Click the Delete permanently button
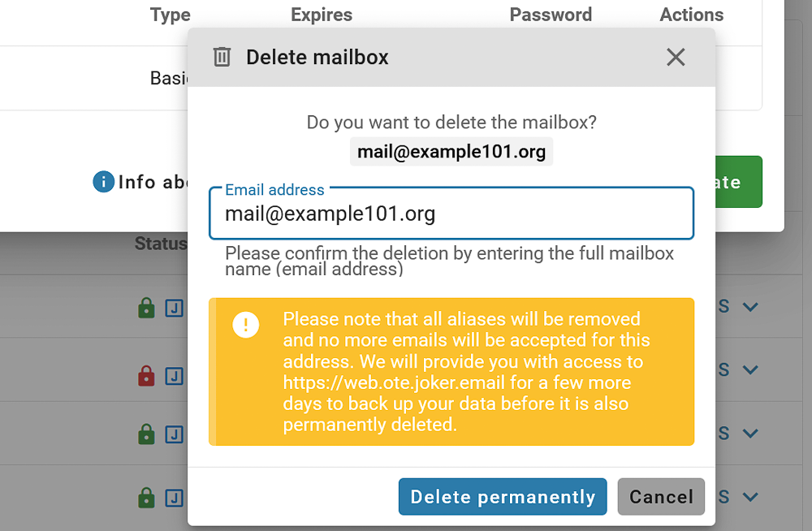 (x=503, y=497)
